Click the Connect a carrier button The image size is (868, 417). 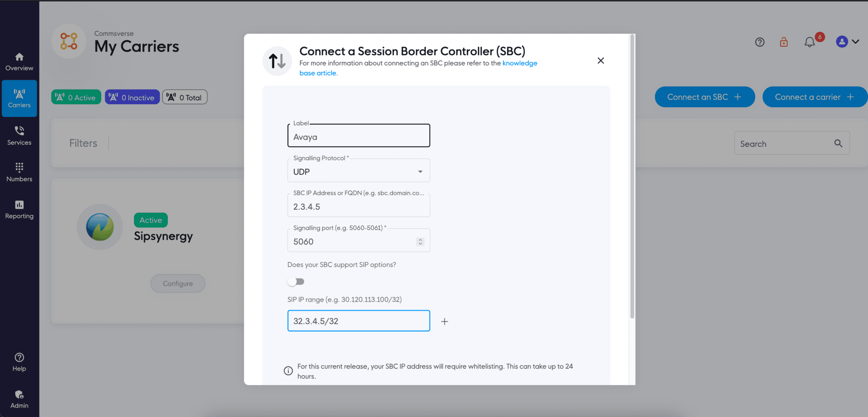(x=814, y=97)
